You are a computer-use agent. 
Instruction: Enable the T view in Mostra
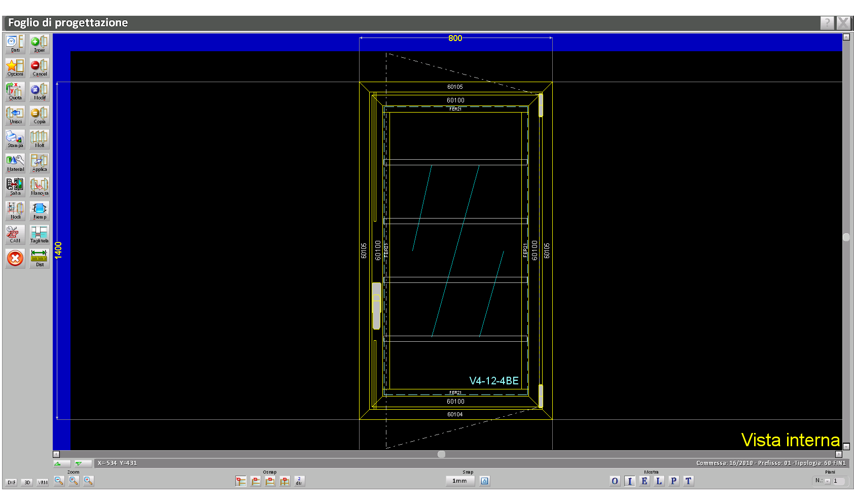point(688,481)
